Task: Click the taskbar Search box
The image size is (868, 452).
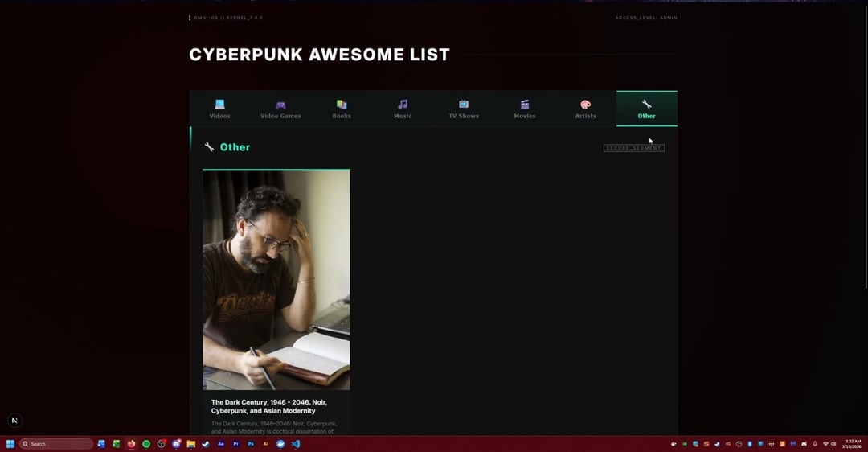Action: point(56,444)
